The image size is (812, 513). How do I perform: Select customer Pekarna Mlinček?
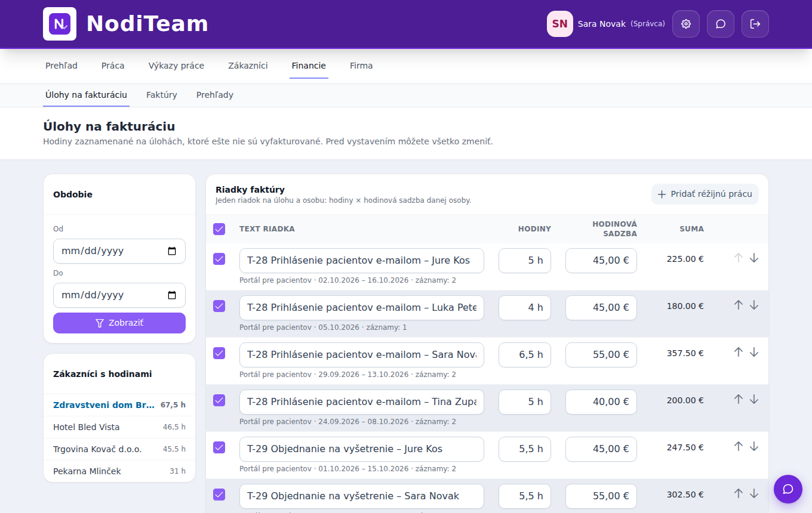[119, 471]
